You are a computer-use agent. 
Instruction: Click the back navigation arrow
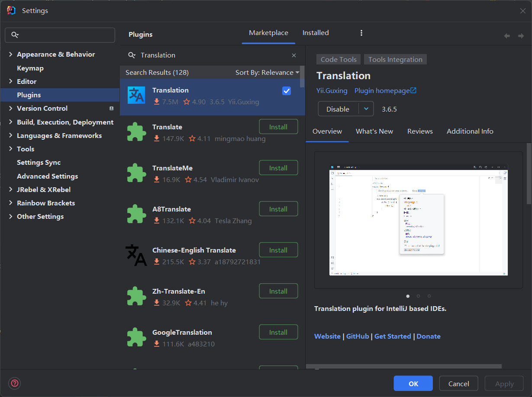[x=507, y=36]
